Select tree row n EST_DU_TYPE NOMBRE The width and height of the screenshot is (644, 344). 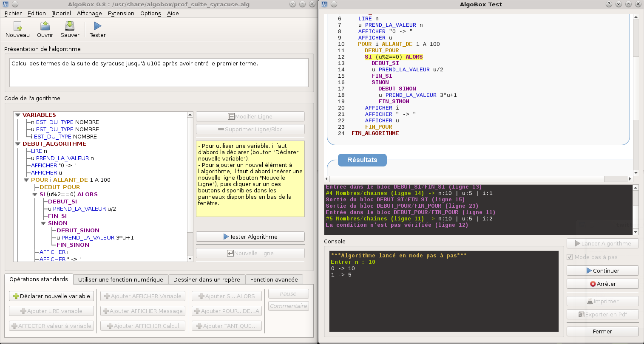(x=65, y=122)
